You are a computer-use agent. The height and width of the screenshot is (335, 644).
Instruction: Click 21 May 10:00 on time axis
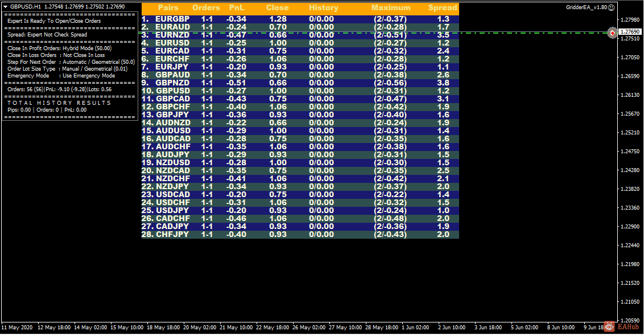tap(236, 328)
